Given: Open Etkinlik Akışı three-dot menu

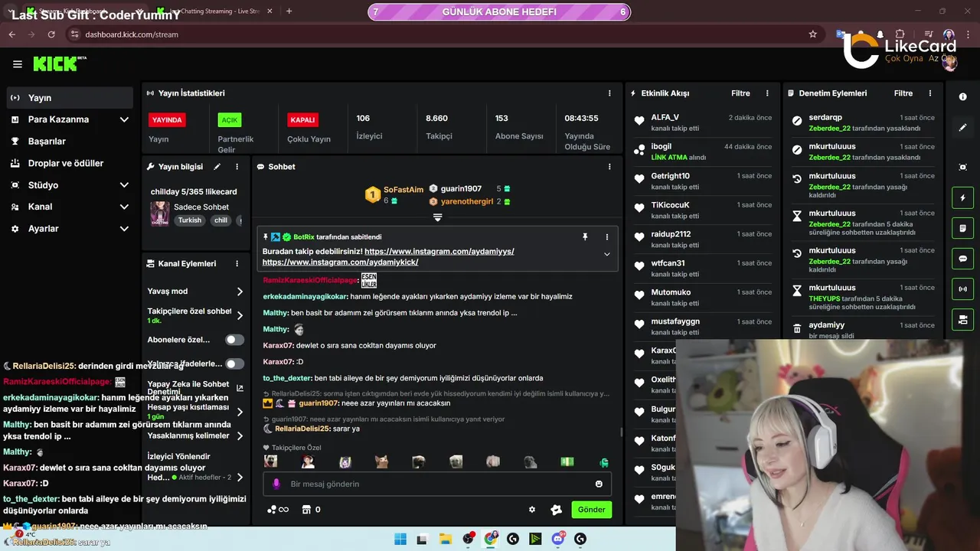Looking at the screenshot, I should 767,93.
